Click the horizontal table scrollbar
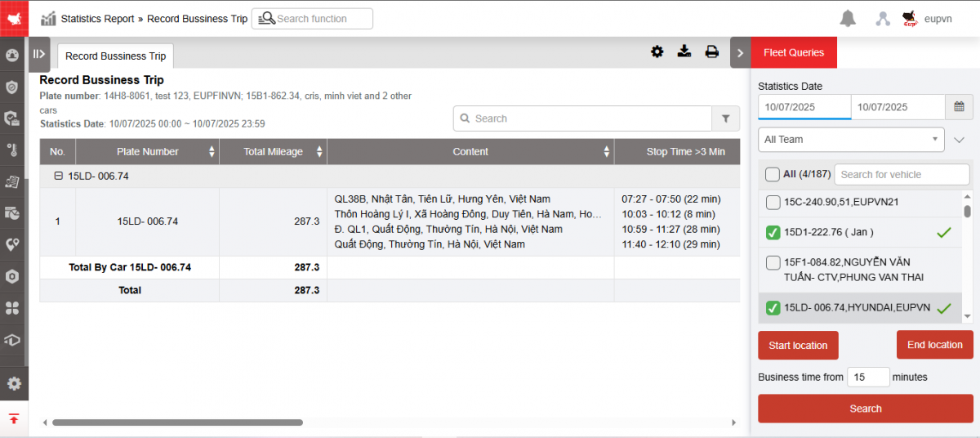The image size is (980, 438). [x=177, y=422]
